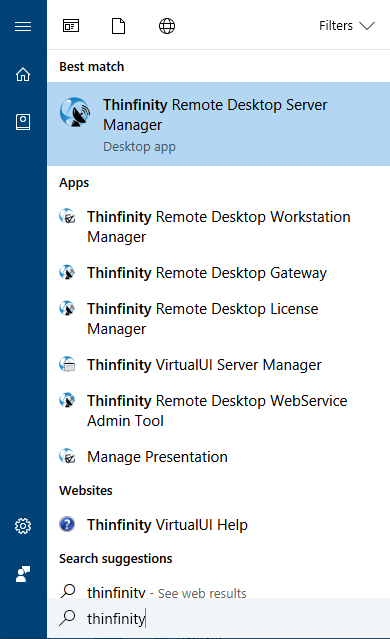This screenshot has height=639, width=390.
Task: Click the Feedback person icon in sidebar
Action: click(23, 574)
